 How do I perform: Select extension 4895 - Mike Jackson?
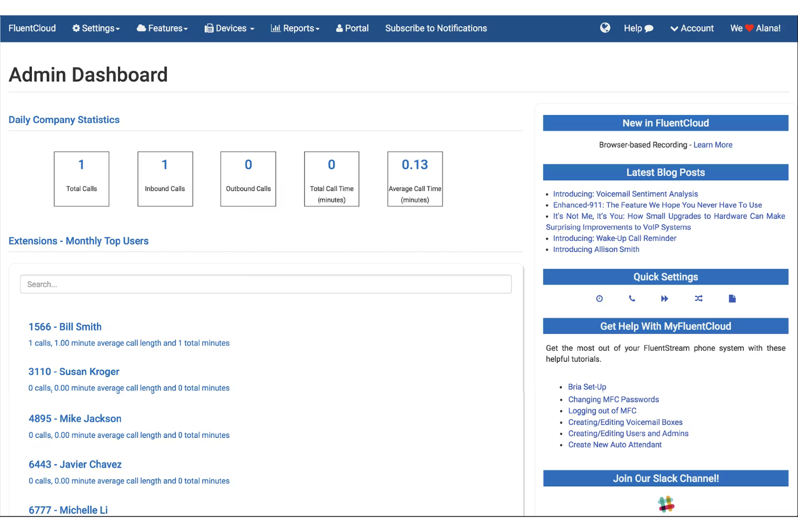coord(75,418)
